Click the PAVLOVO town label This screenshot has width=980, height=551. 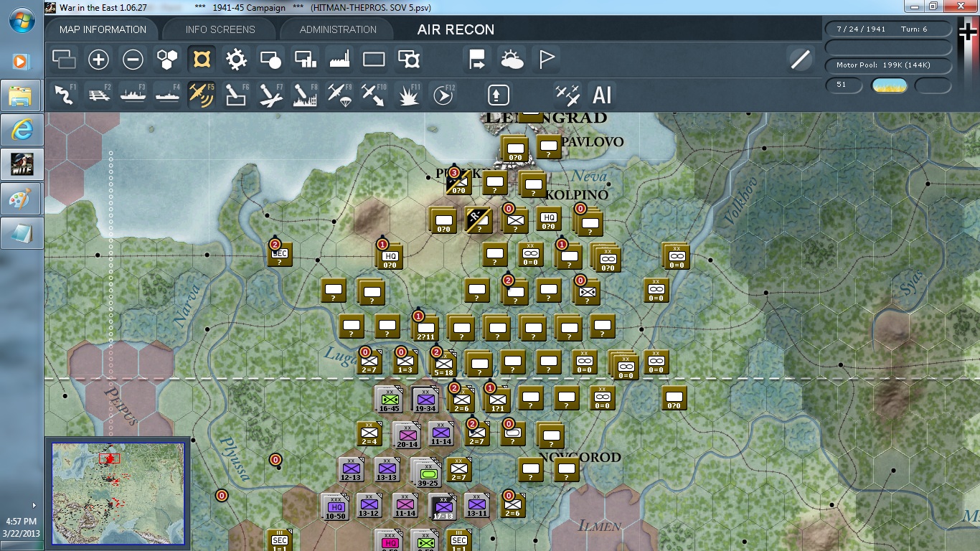tap(593, 142)
